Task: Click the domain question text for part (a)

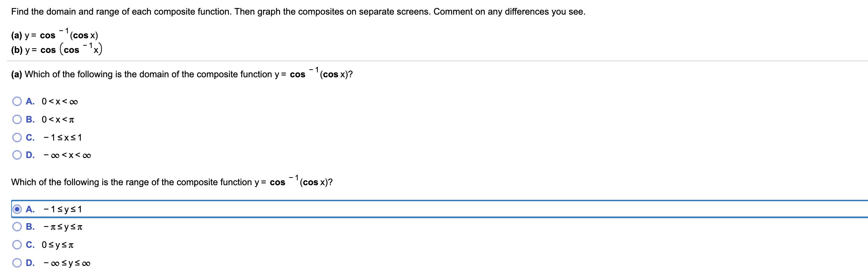Action: click(x=182, y=74)
